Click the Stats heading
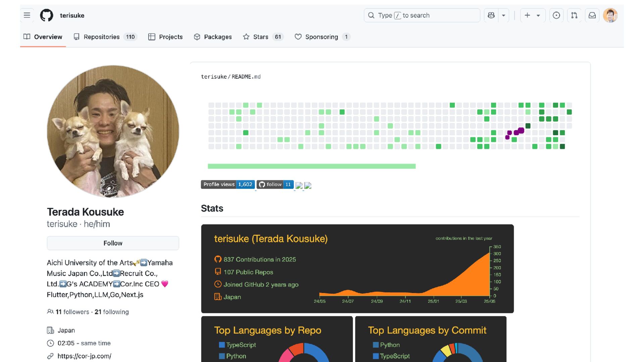This screenshot has width=644, height=362. pyautogui.click(x=212, y=208)
